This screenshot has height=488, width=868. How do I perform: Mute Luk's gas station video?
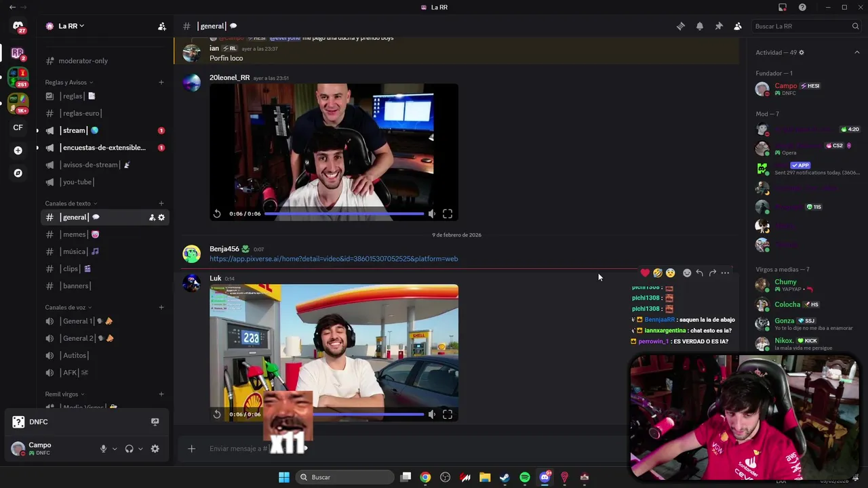point(432,414)
